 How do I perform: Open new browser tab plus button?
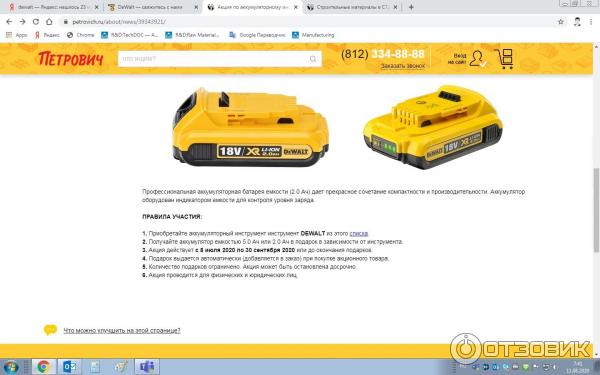[411, 7]
